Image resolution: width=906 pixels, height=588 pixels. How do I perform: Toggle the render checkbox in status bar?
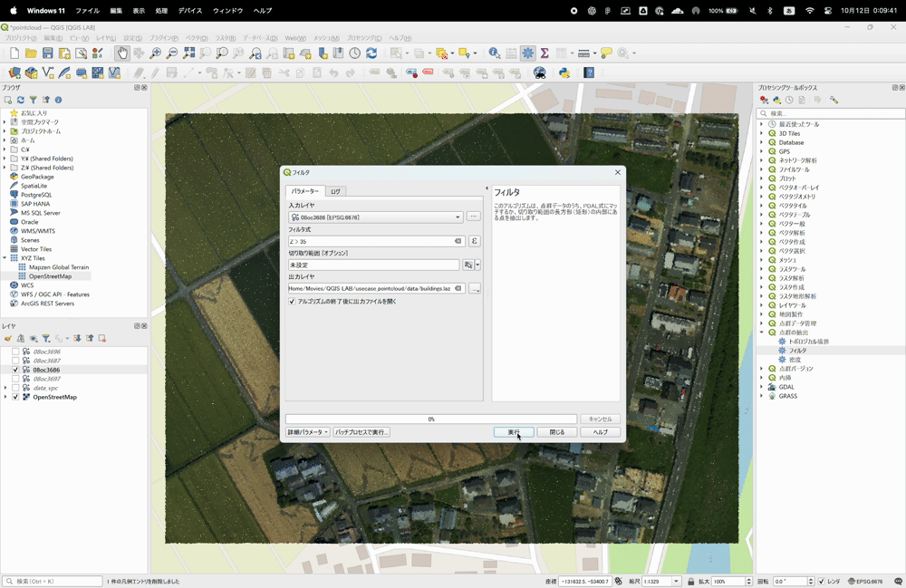point(821,581)
